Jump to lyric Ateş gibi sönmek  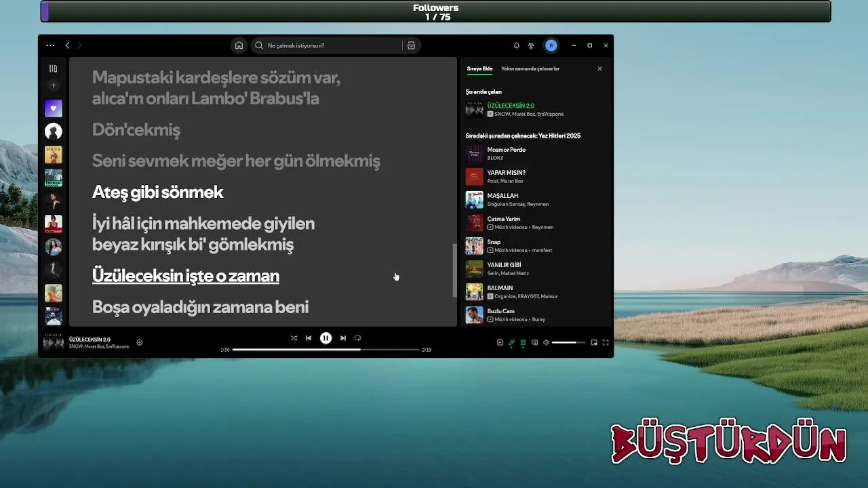click(x=157, y=192)
